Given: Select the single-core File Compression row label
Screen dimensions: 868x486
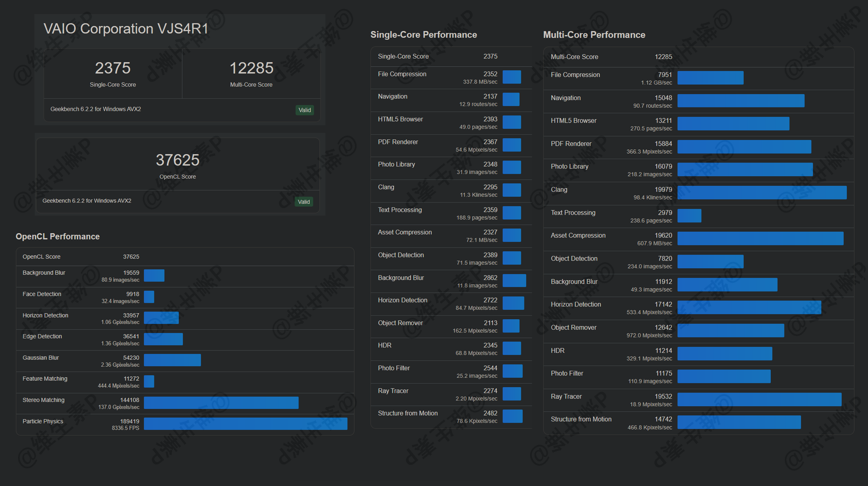Looking at the screenshot, I should [x=402, y=74].
